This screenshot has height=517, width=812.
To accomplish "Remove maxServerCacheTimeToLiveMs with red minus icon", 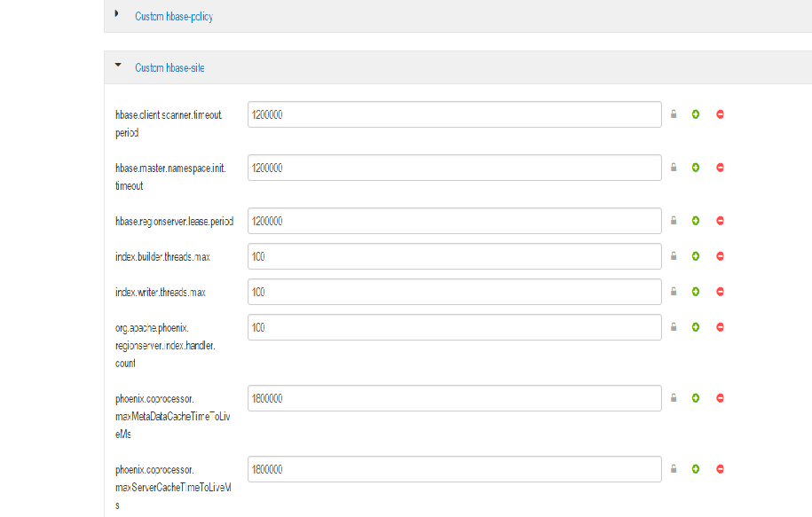I will 720,469.
